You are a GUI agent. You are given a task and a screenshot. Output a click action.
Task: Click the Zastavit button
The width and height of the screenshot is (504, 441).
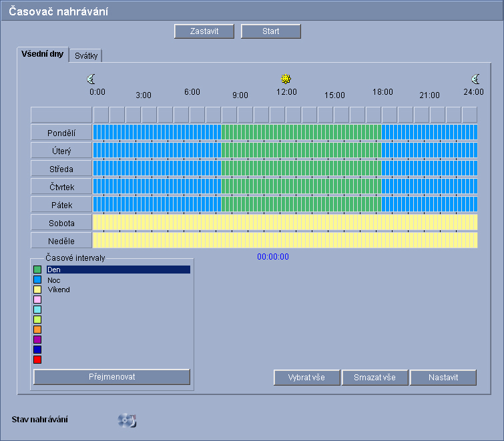[204, 31]
